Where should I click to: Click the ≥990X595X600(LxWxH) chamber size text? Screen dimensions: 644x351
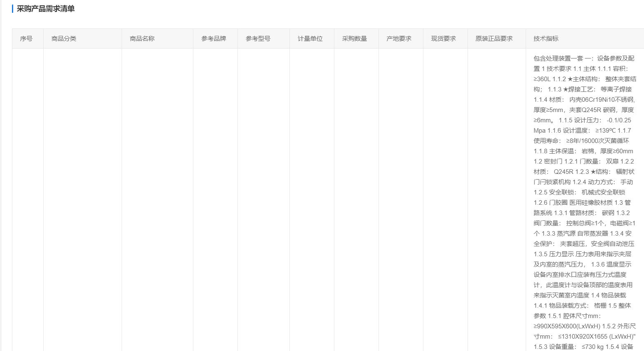pos(567,326)
